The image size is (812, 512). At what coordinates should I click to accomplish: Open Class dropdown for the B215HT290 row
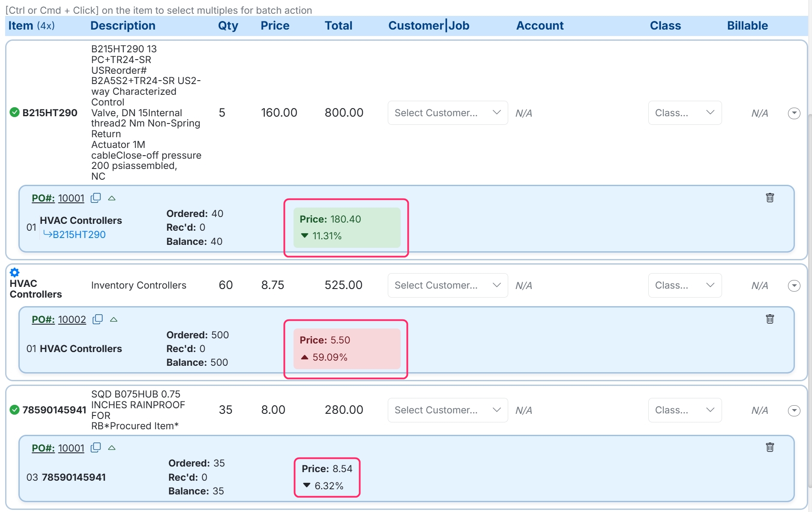coord(685,113)
